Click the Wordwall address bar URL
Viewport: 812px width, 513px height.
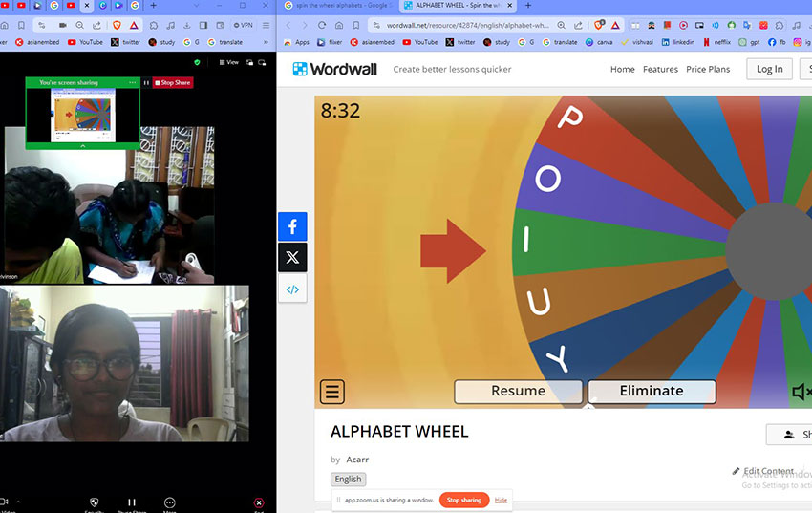[x=468, y=25]
